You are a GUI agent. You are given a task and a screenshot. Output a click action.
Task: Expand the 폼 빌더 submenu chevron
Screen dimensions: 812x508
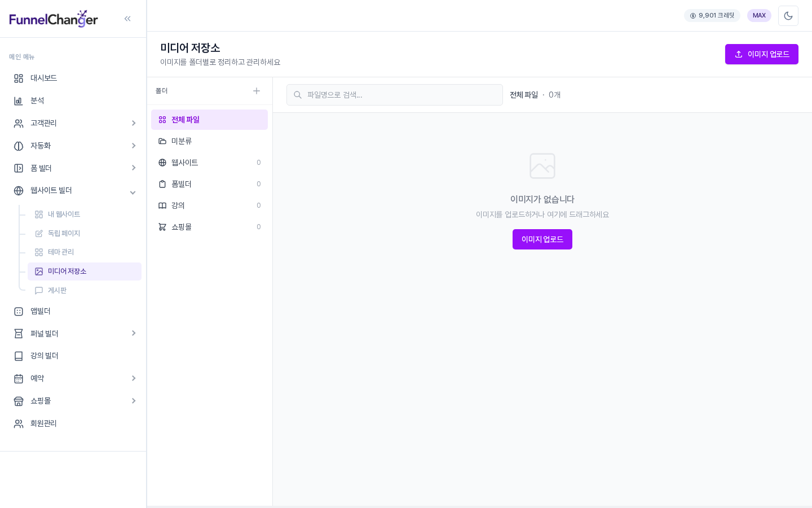134,168
